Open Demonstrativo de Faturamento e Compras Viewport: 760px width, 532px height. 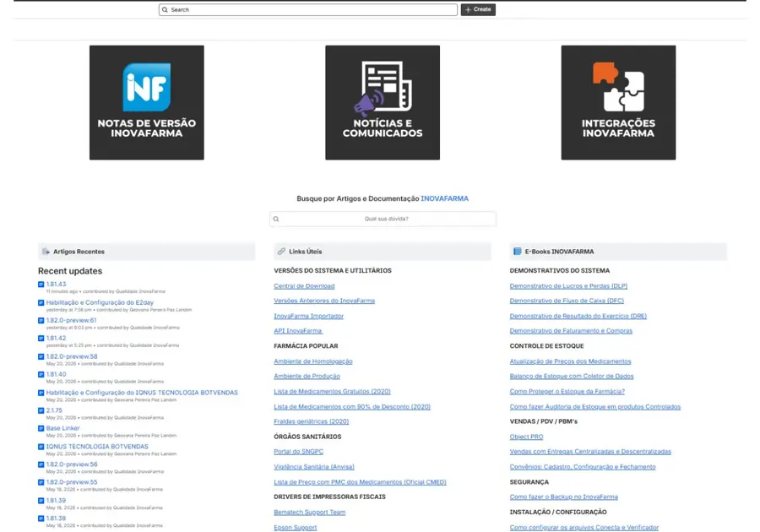[571, 331]
